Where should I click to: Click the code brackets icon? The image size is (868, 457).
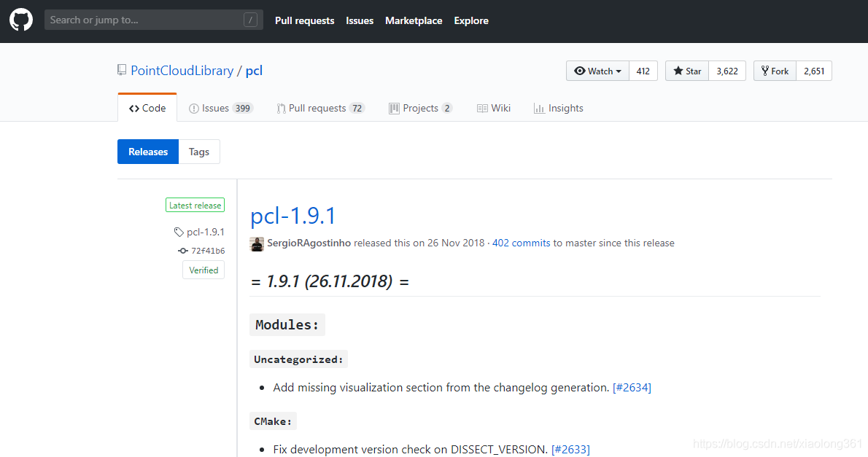tap(134, 109)
